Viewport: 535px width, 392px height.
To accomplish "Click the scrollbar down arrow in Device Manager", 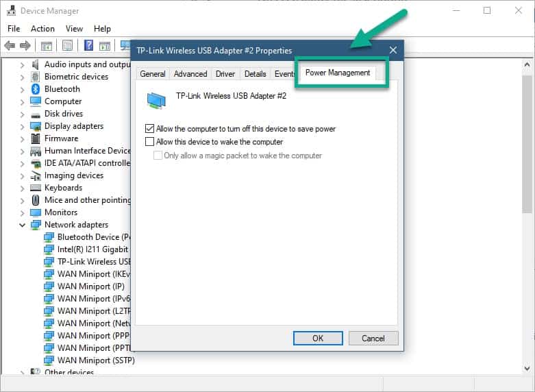I will coord(527,368).
